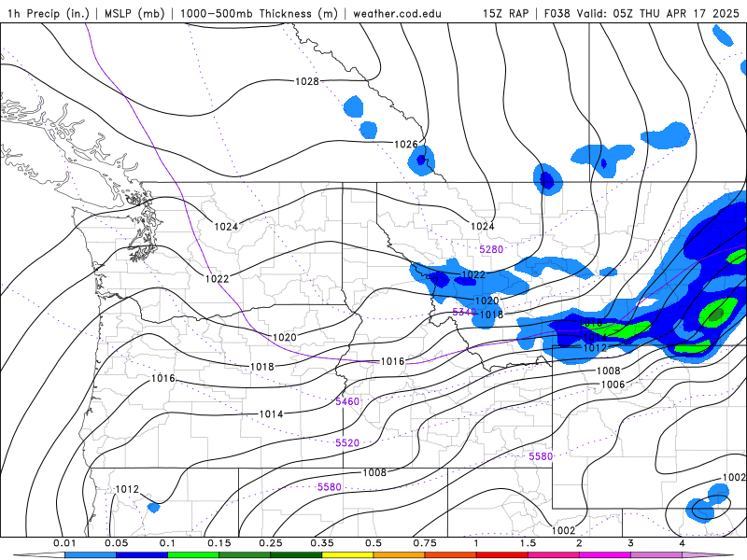747x560 pixels.
Task: Click the bright green 0.1-0.15 legend swatch
Action: click(193, 555)
